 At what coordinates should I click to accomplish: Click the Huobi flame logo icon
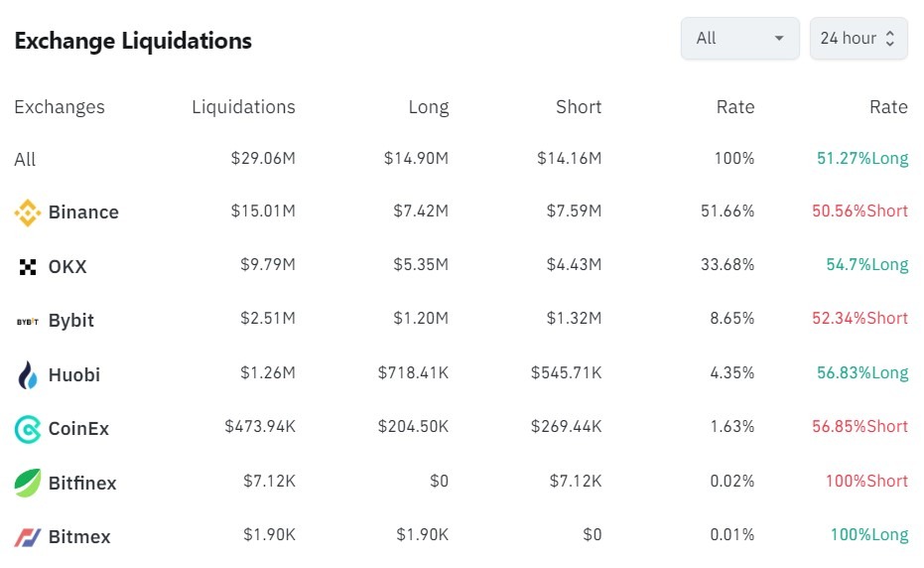coord(27,375)
